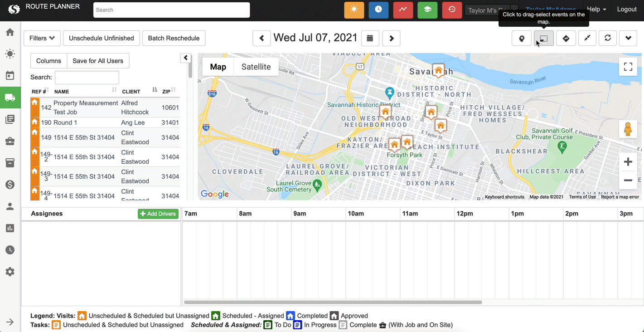Click the orange sun icon in header

tap(354, 10)
